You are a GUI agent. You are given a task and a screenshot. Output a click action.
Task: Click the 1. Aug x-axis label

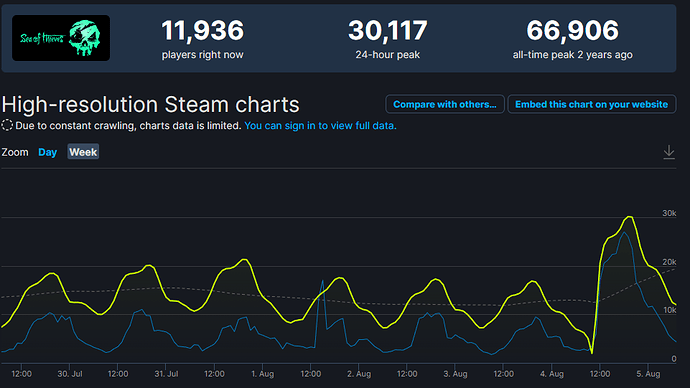click(x=263, y=374)
